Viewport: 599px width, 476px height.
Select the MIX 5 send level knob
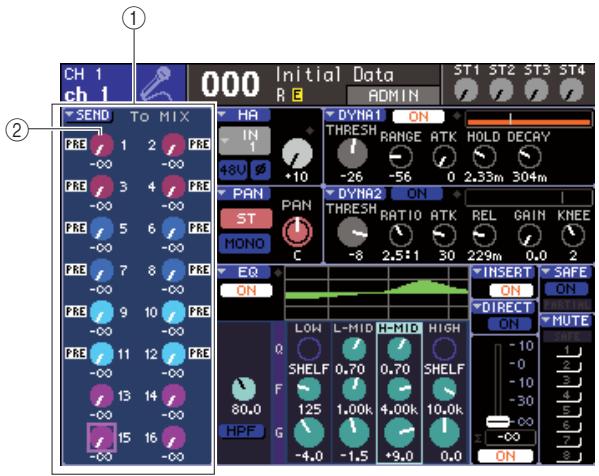point(102,228)
